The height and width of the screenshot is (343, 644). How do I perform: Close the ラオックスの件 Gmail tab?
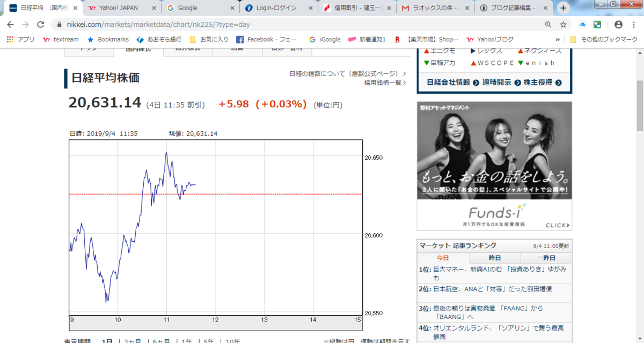point(467,8)
